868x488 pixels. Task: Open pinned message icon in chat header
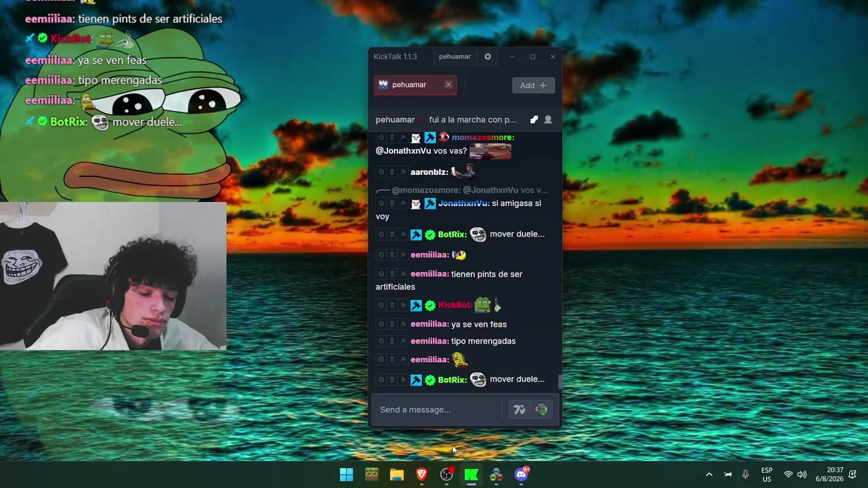click(534, 119)
